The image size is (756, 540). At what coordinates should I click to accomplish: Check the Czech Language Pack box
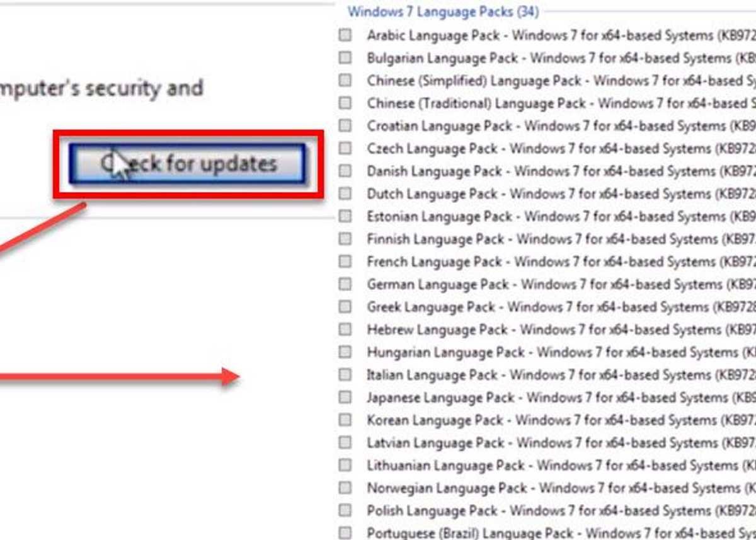pyautogui.click(x=345, y=148)
